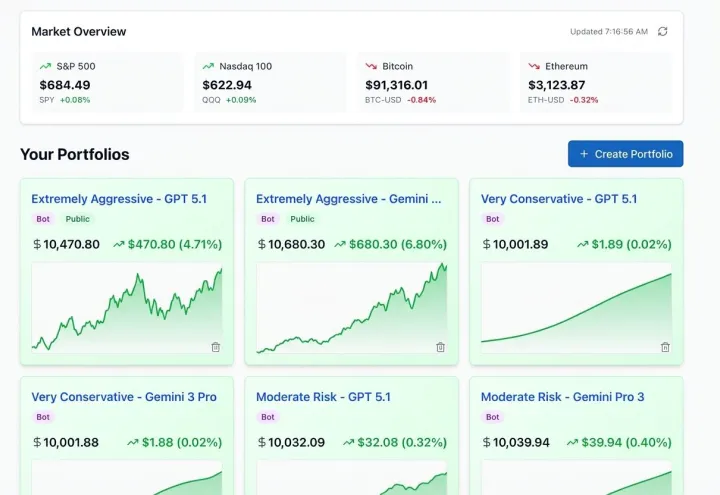Open Moderate Risk - GPT 5.1 portfolio
Image resolution: width=720 pixels, height=495 pixels.
[x=323, y=397]
